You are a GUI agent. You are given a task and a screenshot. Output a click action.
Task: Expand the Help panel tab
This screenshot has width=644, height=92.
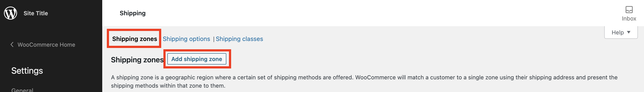[621, 32]
